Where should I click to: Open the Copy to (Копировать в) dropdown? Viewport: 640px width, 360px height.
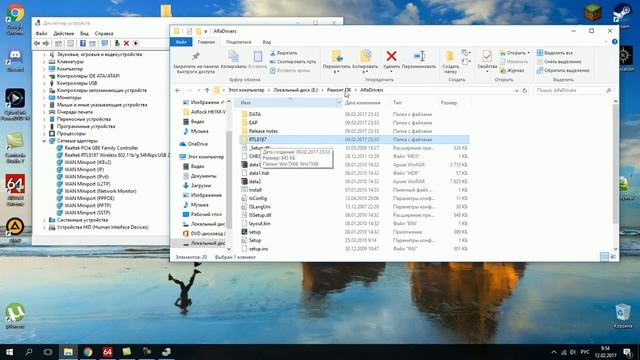click(x=365, y=62)
